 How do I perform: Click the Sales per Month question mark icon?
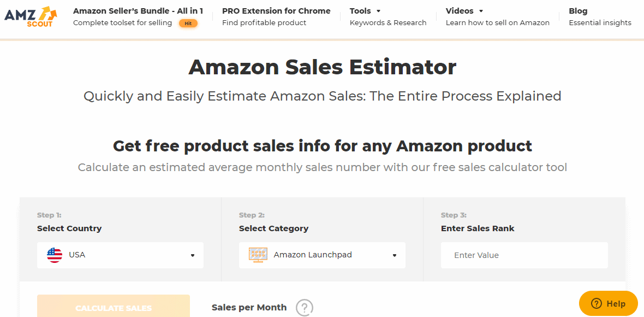pyautogui.click(x=305, y=307)
